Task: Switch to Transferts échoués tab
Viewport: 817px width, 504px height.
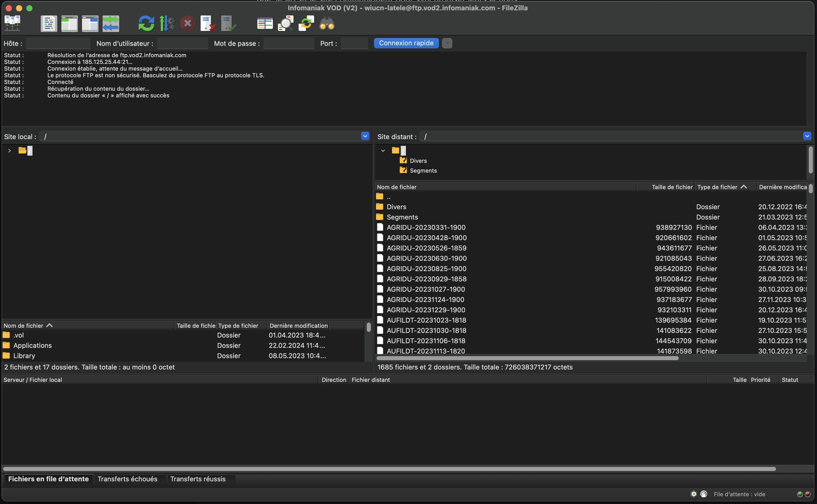Action: pyautogui.click(x=127, y=479)
